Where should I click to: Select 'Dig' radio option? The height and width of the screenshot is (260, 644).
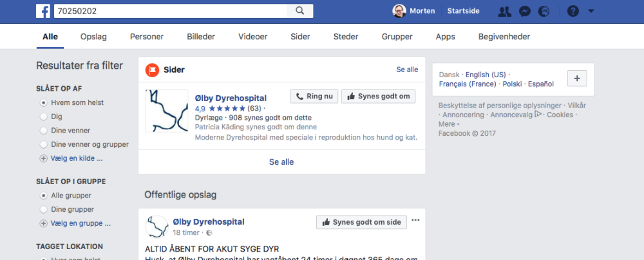tap(44, 116)
